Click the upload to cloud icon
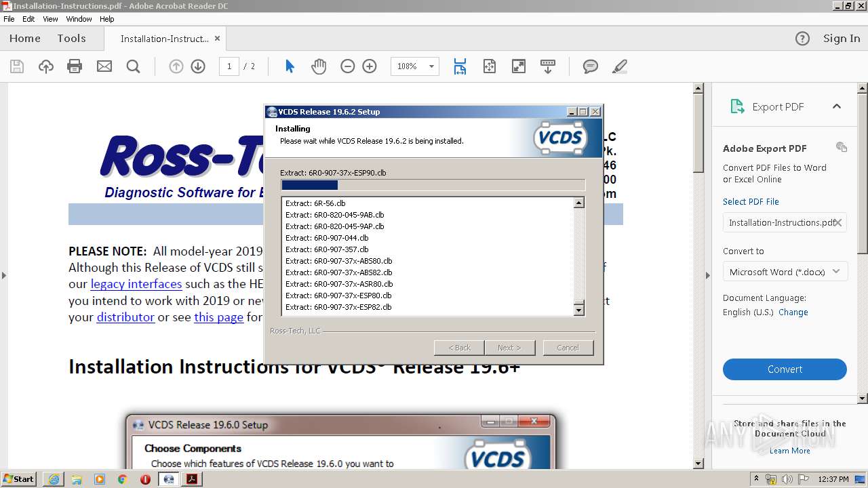Image resolution: width=868 pixels, height=488 pixels. (45, 66)
